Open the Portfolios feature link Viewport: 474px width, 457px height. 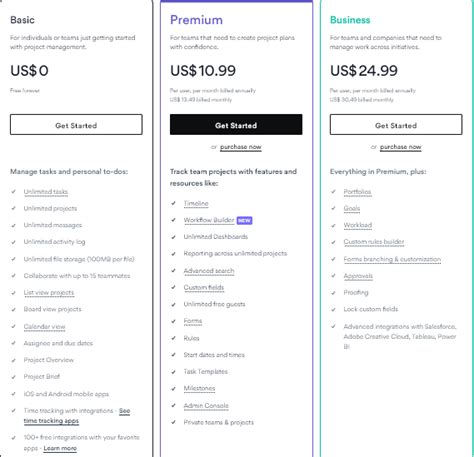[x=357, y=192]
